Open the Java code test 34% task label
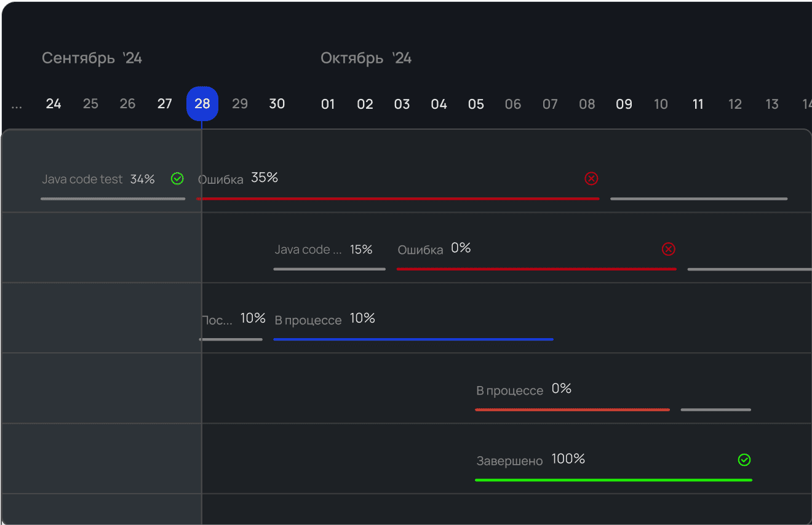This screenshot has height=525, width=812. pos(82,180)
